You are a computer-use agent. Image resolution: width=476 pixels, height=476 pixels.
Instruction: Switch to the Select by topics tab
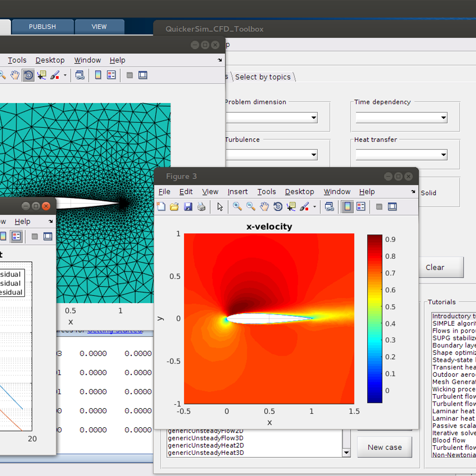click(263, 77)
